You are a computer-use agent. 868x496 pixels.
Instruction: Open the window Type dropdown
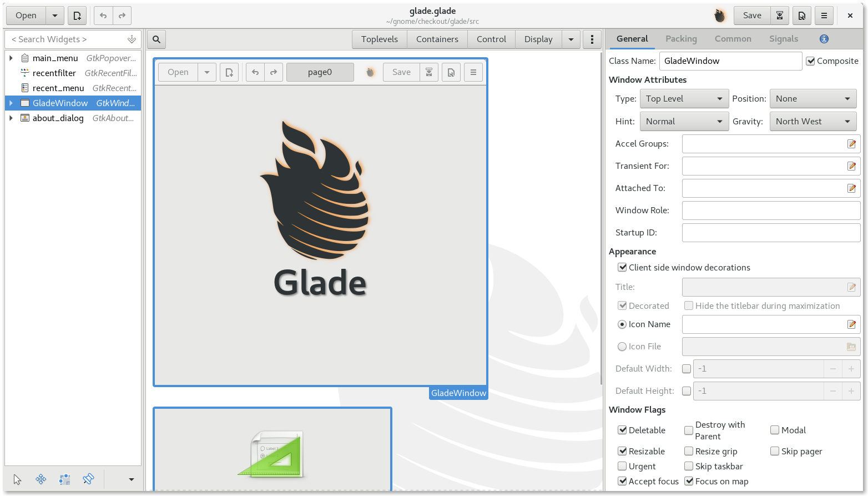pyautogui.click(x=684, y=98)
